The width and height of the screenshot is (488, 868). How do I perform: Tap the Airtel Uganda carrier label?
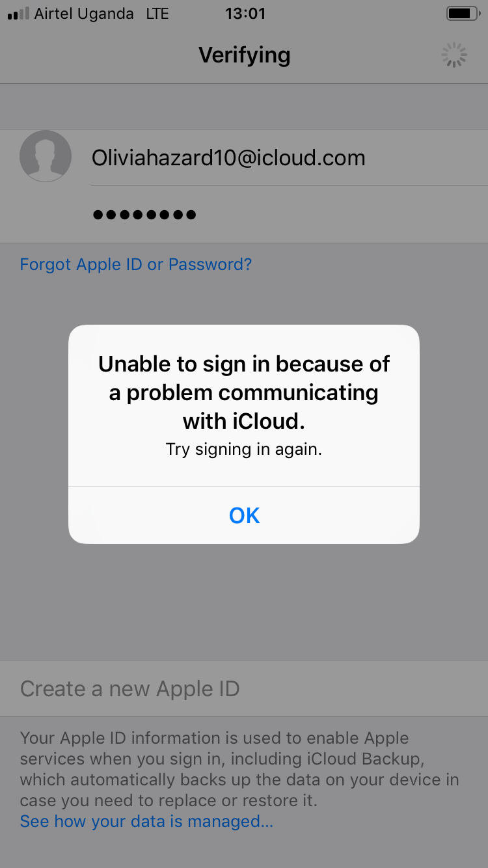[x=84, y=14]
